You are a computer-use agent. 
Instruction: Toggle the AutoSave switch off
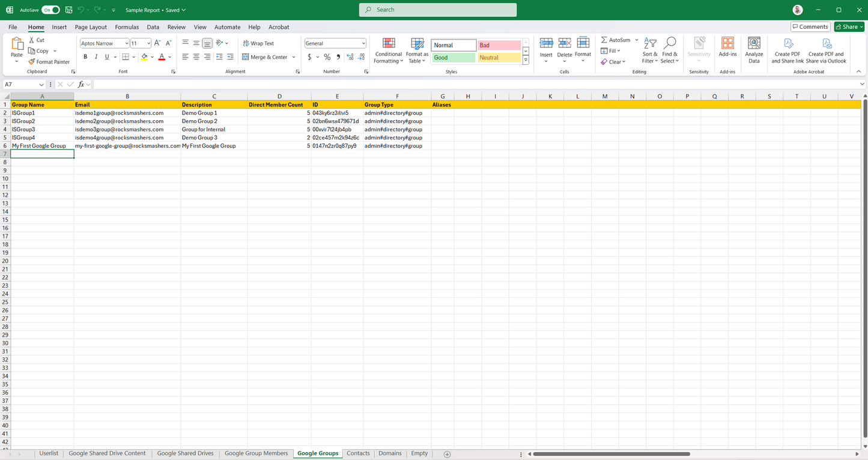pos(50,10)
